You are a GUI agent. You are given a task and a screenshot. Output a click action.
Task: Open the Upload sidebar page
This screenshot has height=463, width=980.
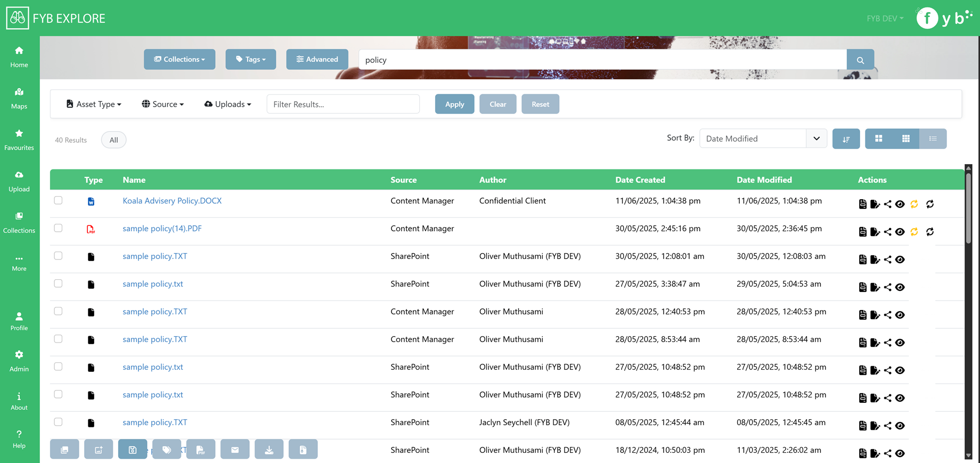[x=19, y=181]
